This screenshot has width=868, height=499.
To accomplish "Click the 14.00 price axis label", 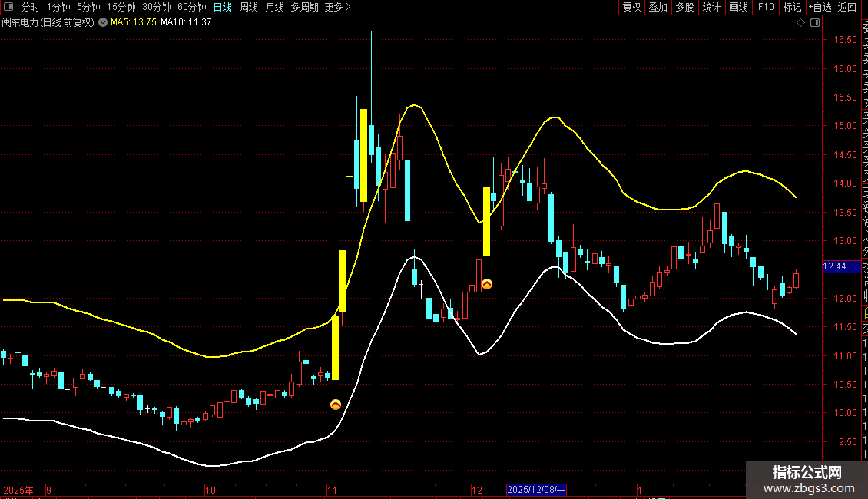I will (845, 183).
